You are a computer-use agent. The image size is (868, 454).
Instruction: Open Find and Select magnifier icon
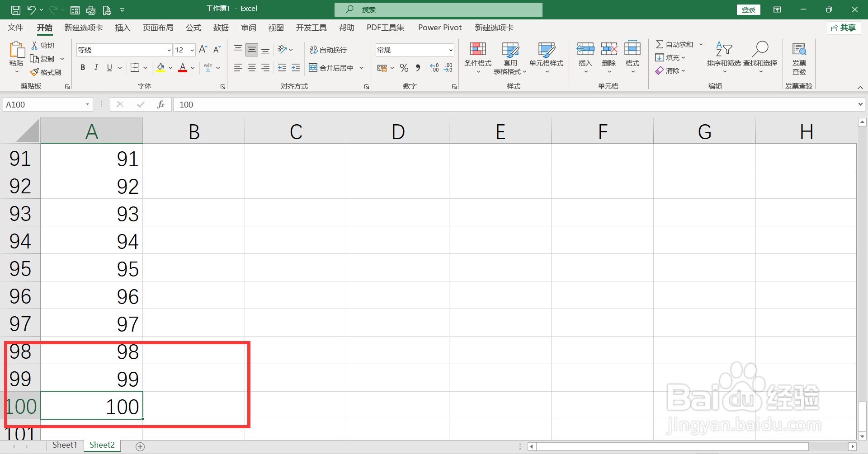point(760,49)
